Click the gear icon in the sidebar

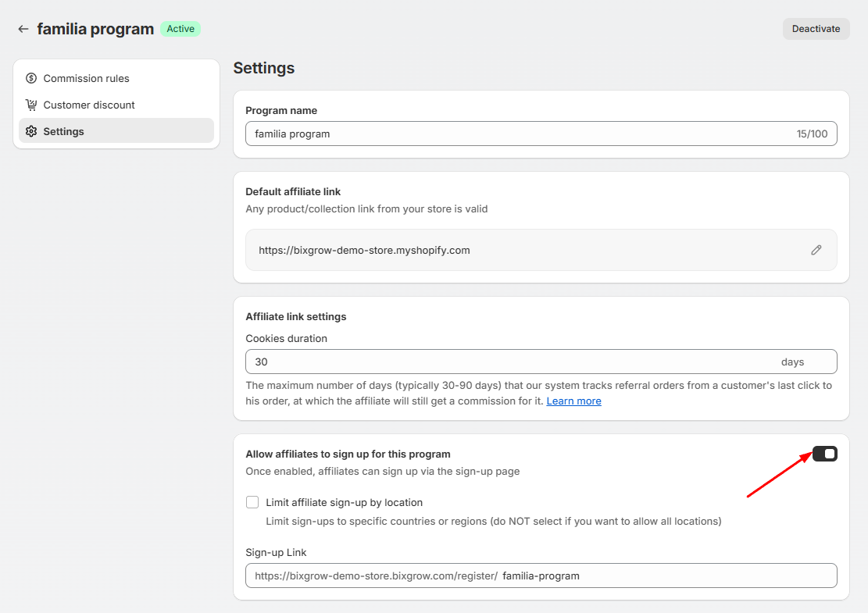click(31, 131)
